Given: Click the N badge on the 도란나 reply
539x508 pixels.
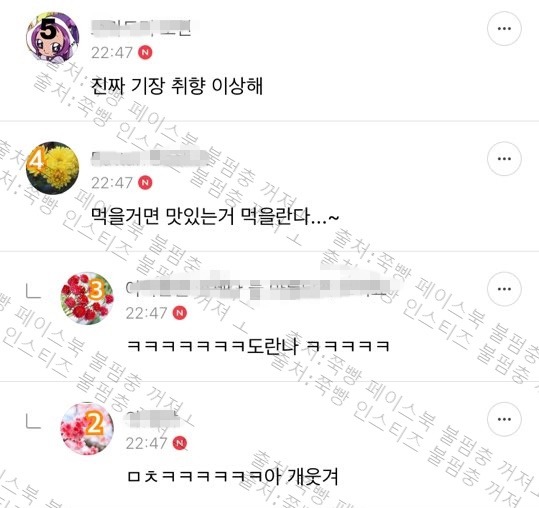Looking at the screenshot, I should (x=180, y=313).
